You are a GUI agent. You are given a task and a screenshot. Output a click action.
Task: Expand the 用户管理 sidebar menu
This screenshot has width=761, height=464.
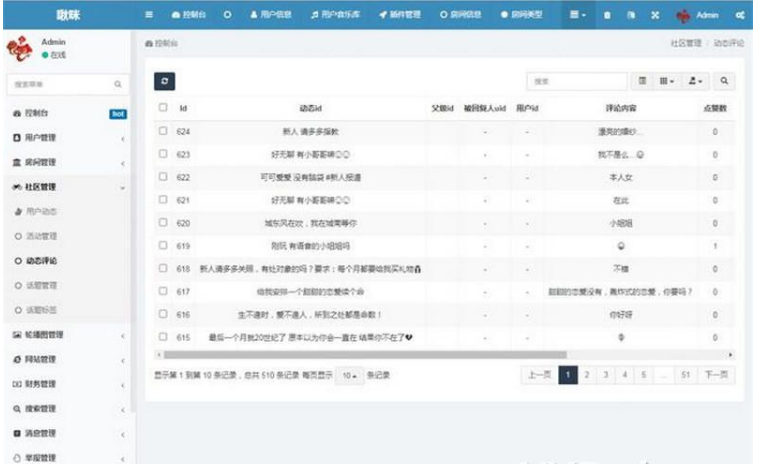point(65,137)
